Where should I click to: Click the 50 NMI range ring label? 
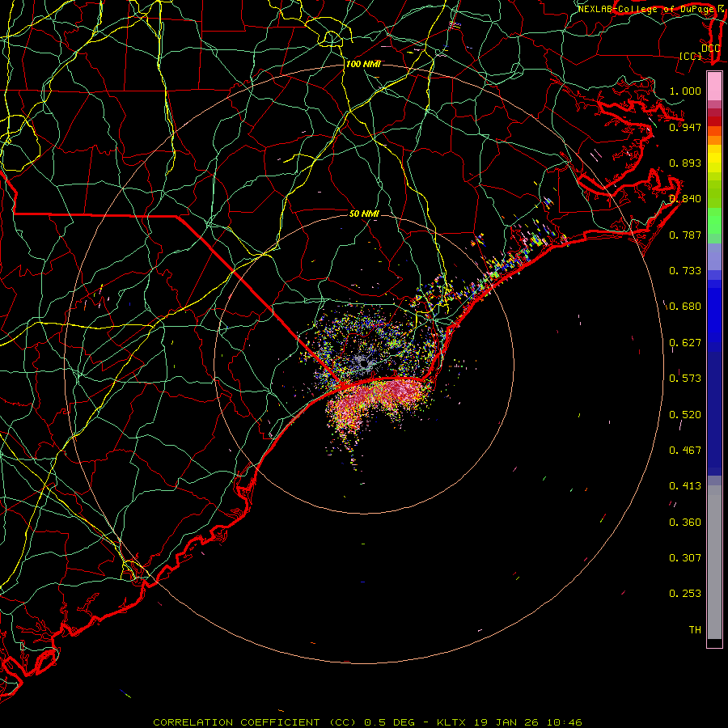click(364, 214)
